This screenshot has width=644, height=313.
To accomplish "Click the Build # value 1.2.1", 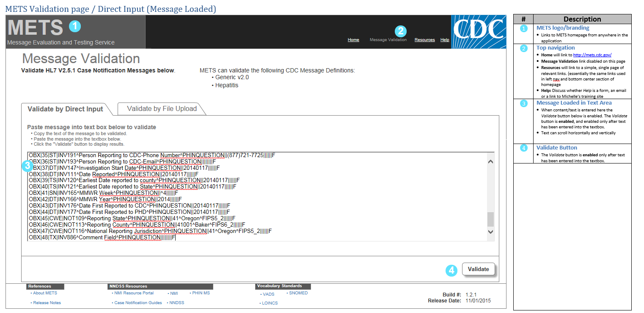I will 471,294.
